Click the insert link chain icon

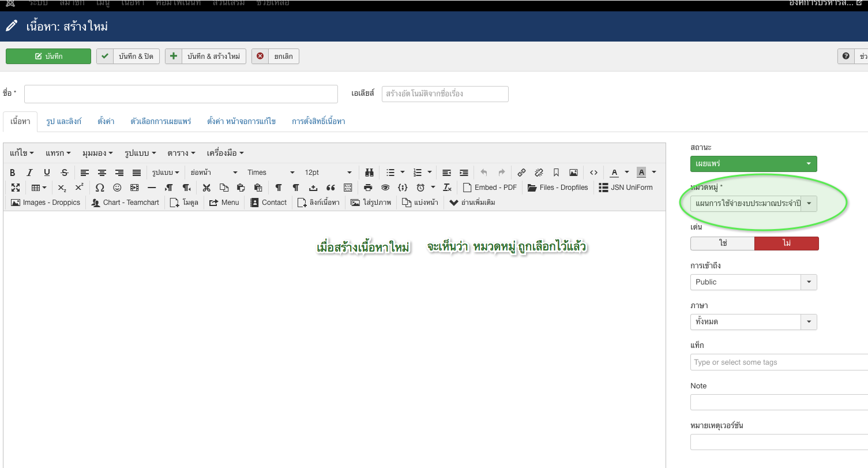tap(521, 173)
